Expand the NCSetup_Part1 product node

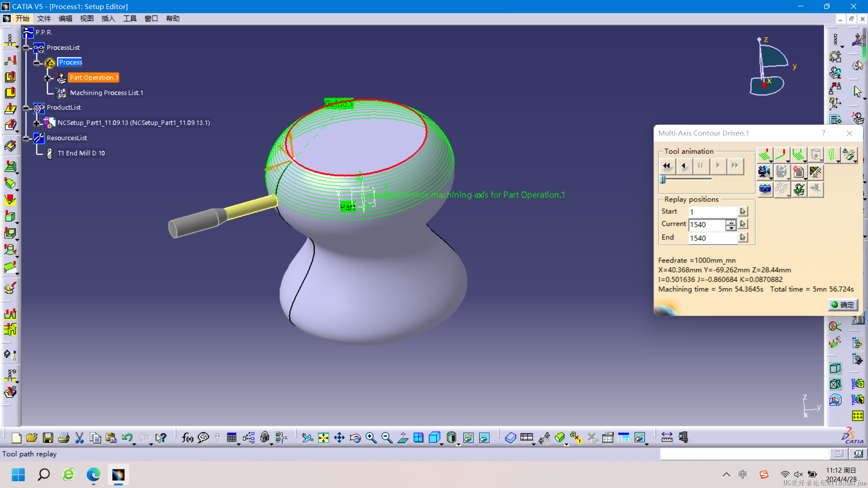(37, 123)
